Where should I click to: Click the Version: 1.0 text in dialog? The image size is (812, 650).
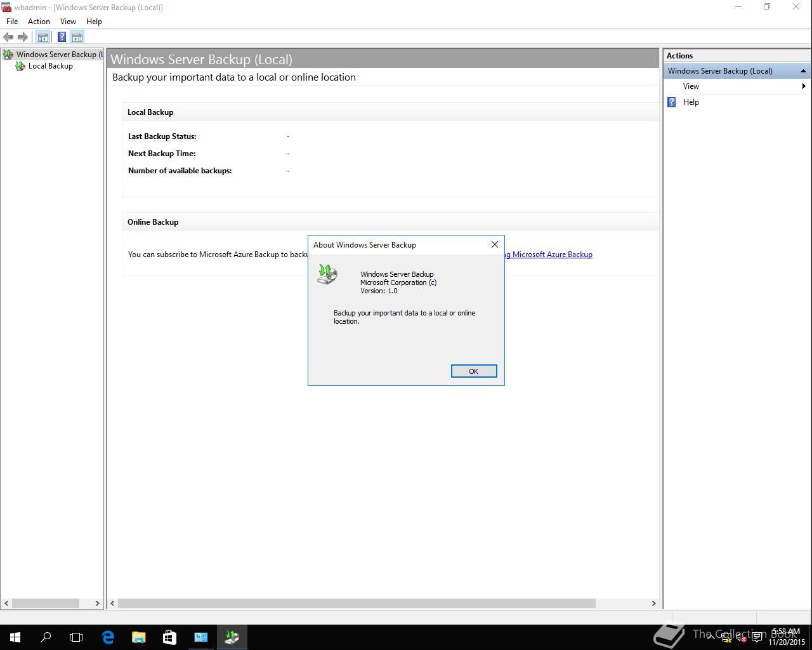pos(379,291)
